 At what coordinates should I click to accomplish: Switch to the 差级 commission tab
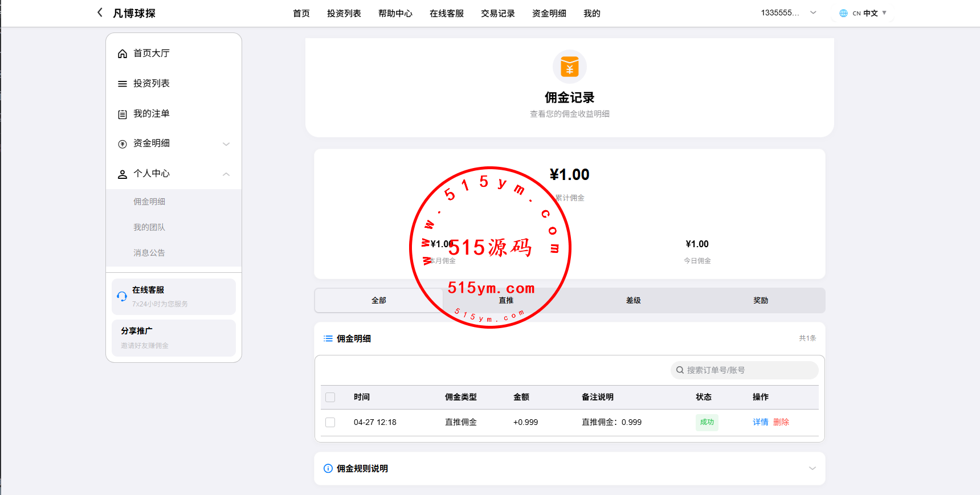[633, 300]
